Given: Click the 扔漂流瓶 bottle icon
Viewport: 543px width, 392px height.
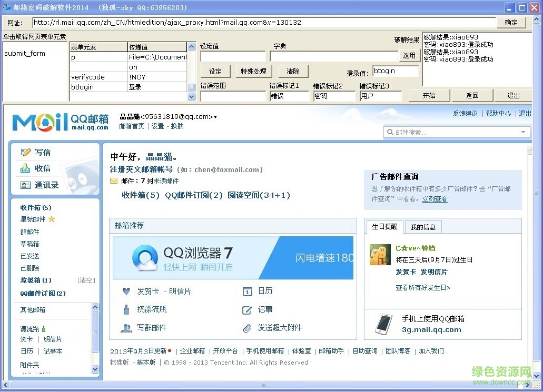Looking at the screenshot, I should (x=126, y=310).
